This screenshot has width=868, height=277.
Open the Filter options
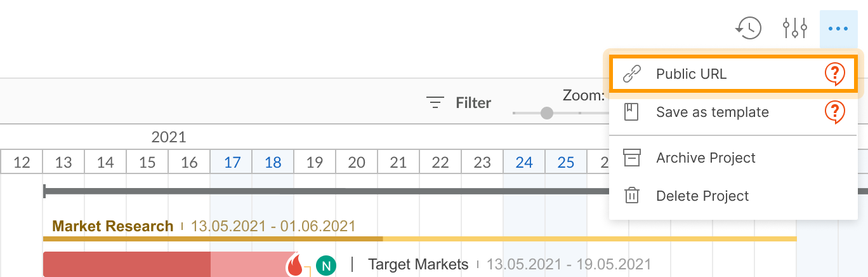click(x=459, y=102)
